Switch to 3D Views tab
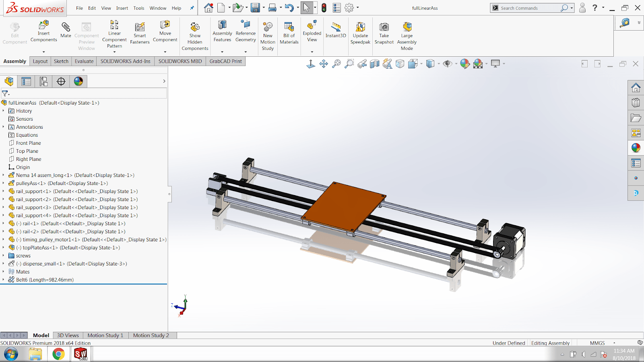The image size is (644, 362). point(68,335)
